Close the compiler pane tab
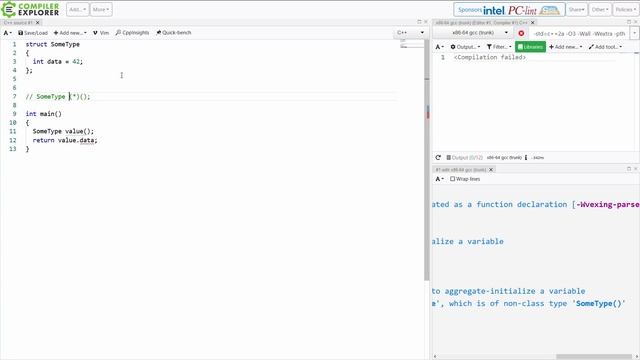 532,23
